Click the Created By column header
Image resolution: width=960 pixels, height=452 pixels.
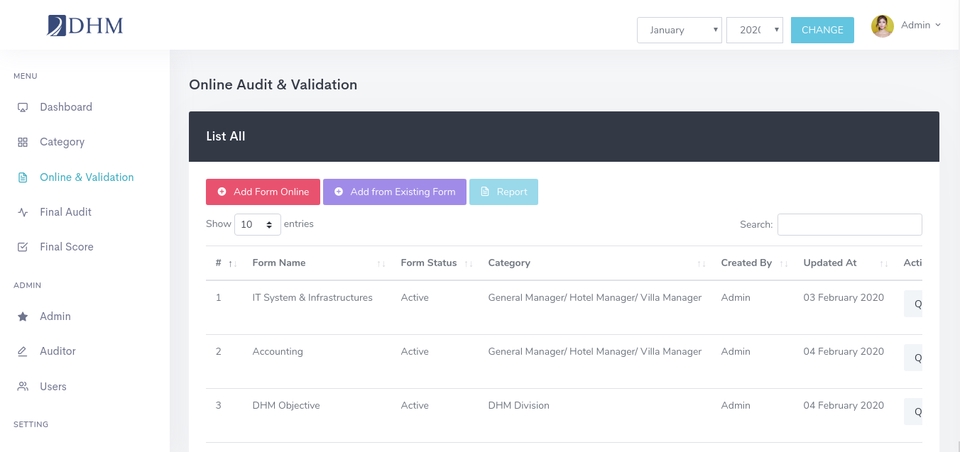746,263
